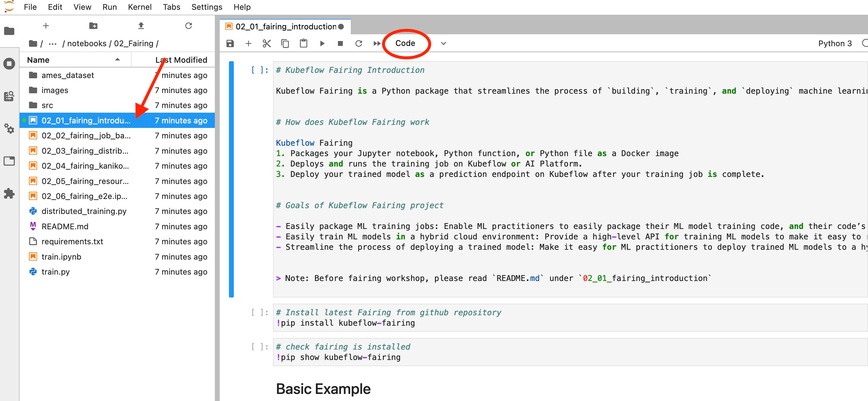The image size is (868, 401).
Task: Open the View menu
Action: click(x=82, y=7)
